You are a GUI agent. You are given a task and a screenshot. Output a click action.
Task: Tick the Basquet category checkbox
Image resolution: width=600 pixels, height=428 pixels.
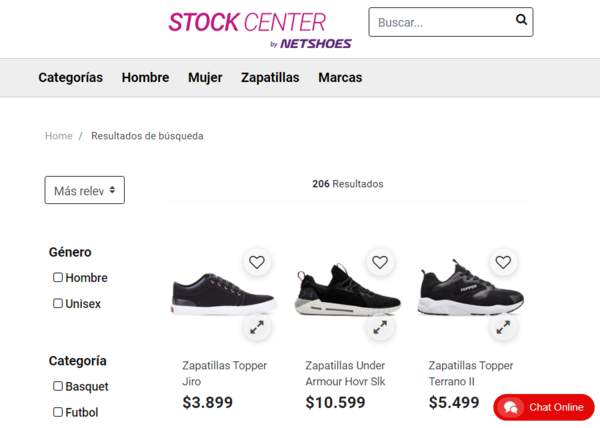58,386
